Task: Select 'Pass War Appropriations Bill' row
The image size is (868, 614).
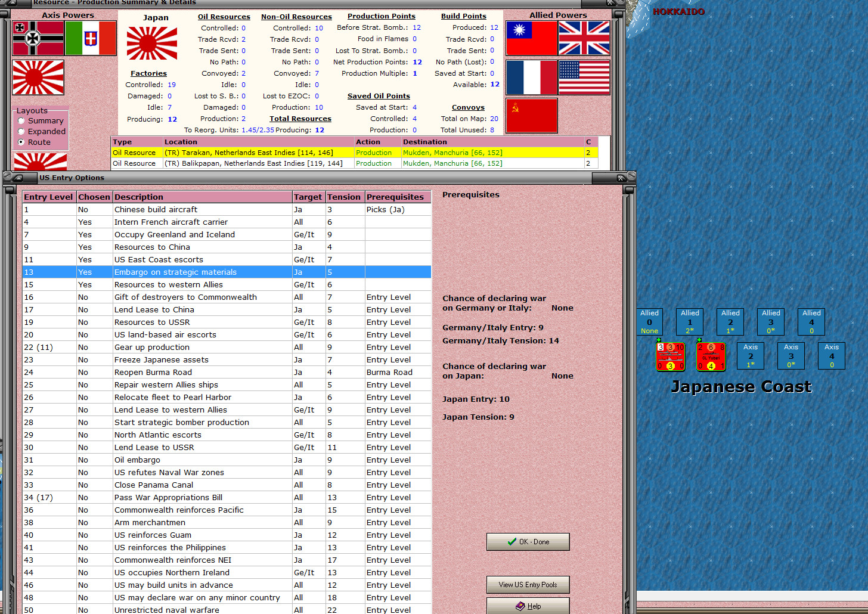Action: [x=227, y=498]
